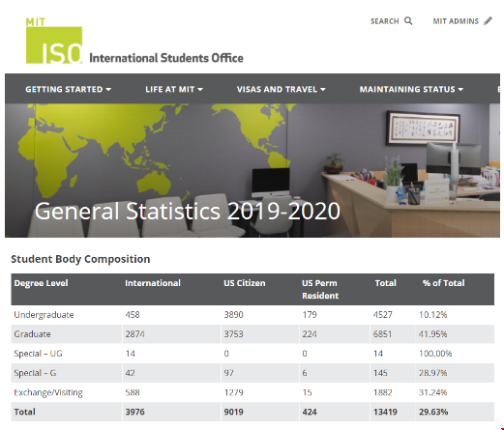Click total US Citizen value 9019
Screen dimensions: 504x430
point(234,412)
